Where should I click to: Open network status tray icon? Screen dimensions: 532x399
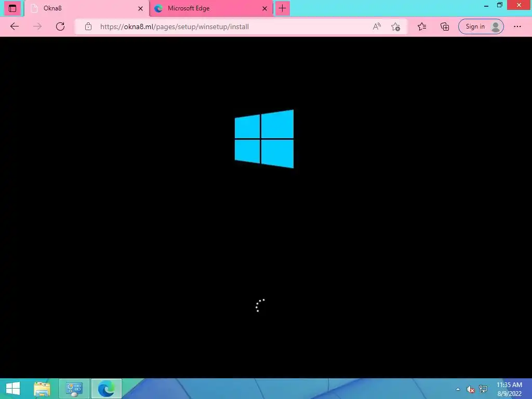coord(483,389)
